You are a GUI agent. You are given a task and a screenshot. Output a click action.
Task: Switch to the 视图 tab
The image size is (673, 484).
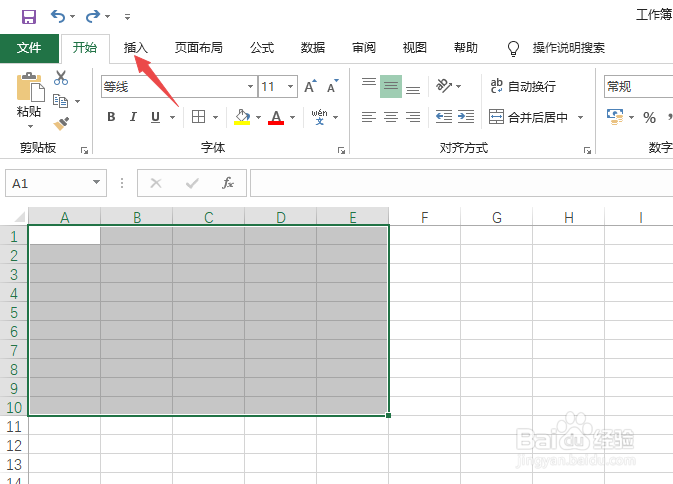point(415,48)
